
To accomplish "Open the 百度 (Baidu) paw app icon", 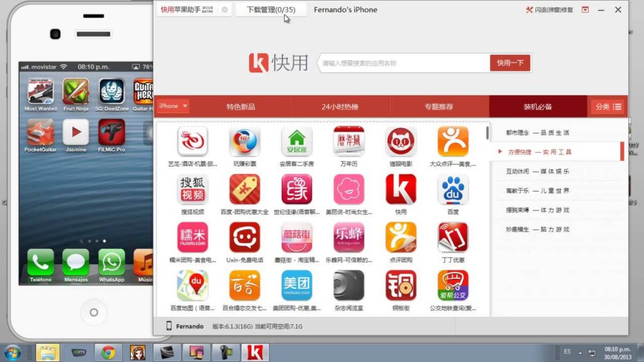I will (x=453, y=189).
